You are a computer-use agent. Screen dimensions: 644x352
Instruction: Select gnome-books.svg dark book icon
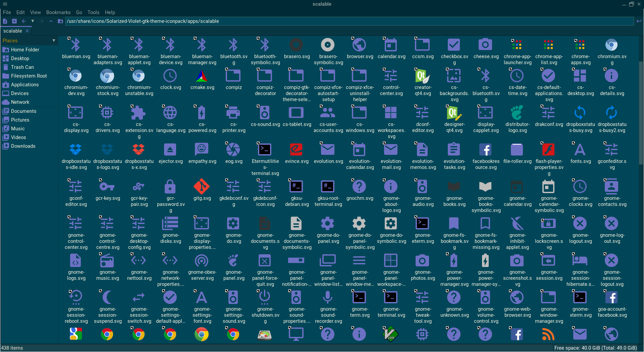pyautogui.click(x=454, y=187)
